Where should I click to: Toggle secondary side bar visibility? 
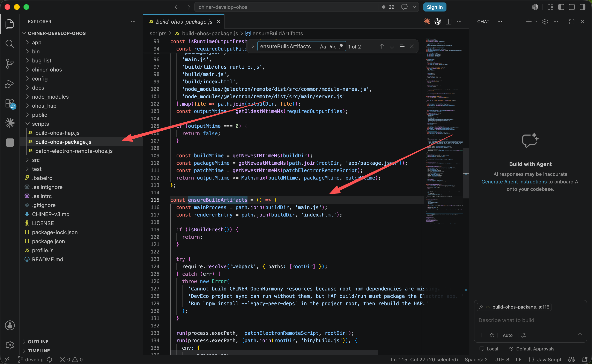point(582,7)
